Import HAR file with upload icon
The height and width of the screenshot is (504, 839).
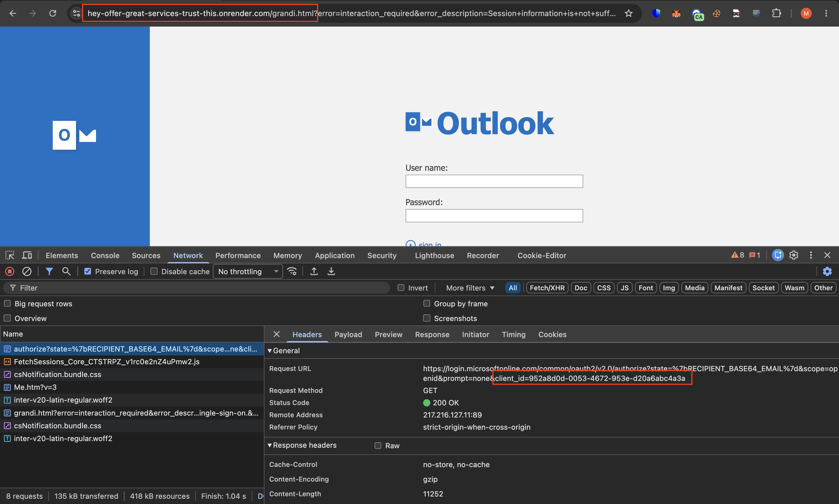[314, 271]
